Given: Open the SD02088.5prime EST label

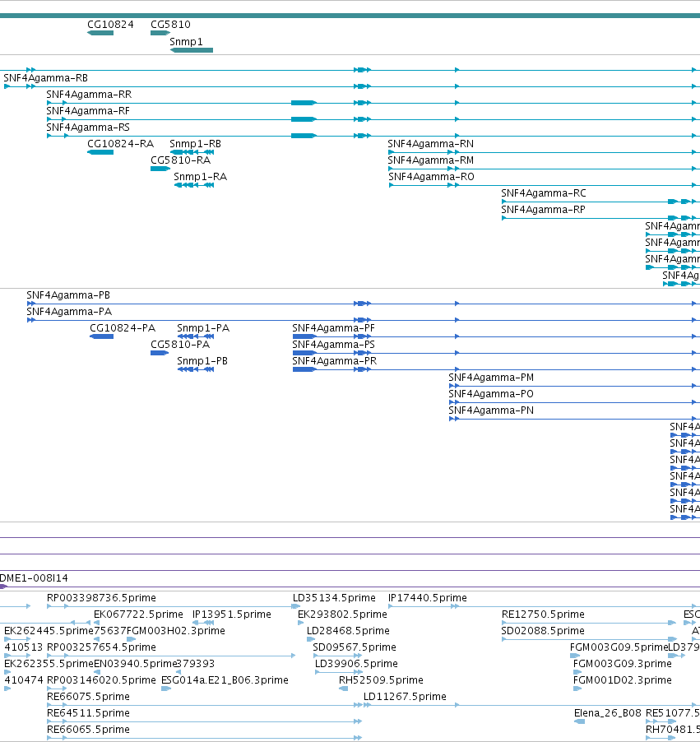Looking at the screenshot, I should click(543, 631).
